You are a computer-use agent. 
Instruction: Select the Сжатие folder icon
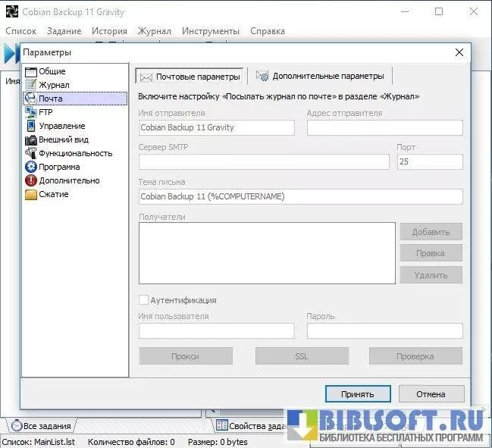pyautogui.click(x=31, y=194)
